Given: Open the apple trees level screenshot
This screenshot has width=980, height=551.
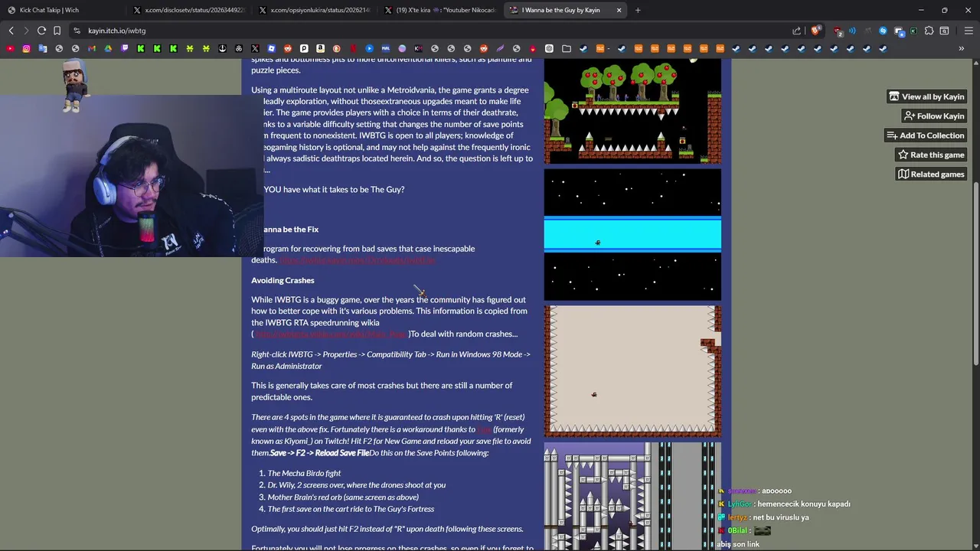Looking at the screenshot, I should click(x=632, y=112).
